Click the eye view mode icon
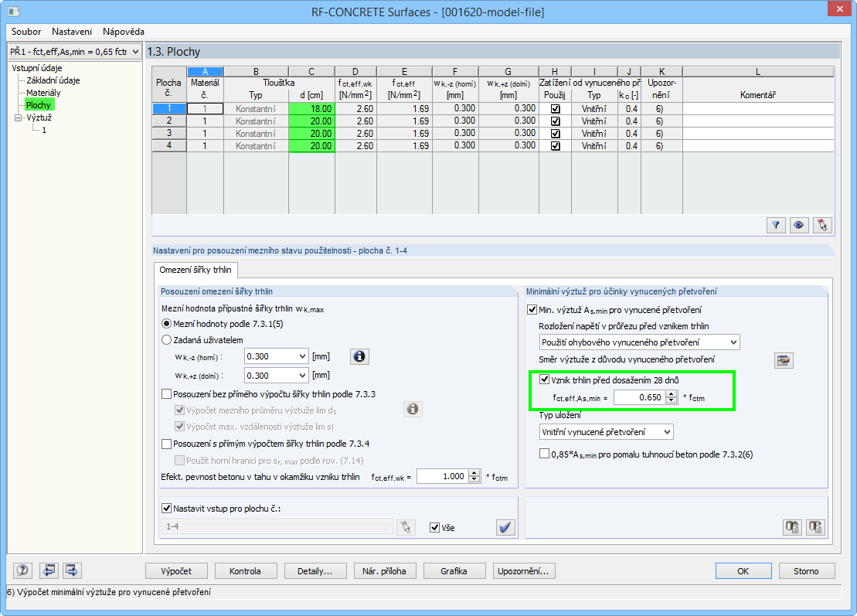 (x=798, y=225)
